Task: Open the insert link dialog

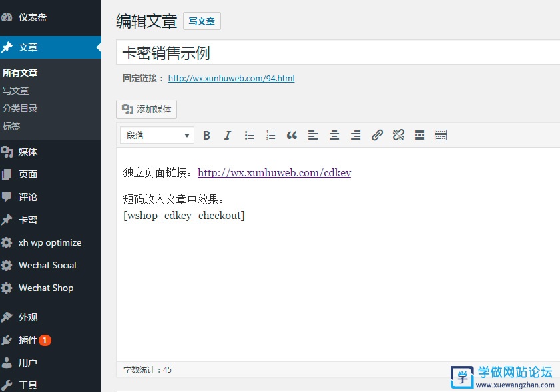Action: (377, 135)
